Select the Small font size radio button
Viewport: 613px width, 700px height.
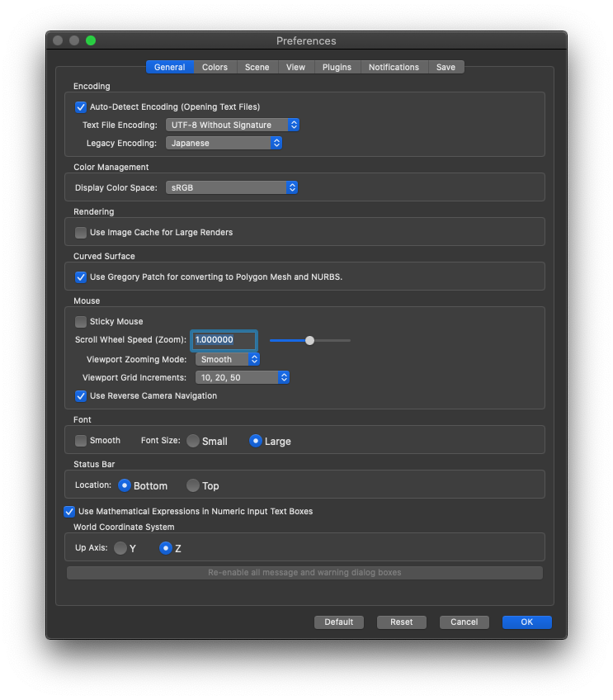[x=193, y=441]
